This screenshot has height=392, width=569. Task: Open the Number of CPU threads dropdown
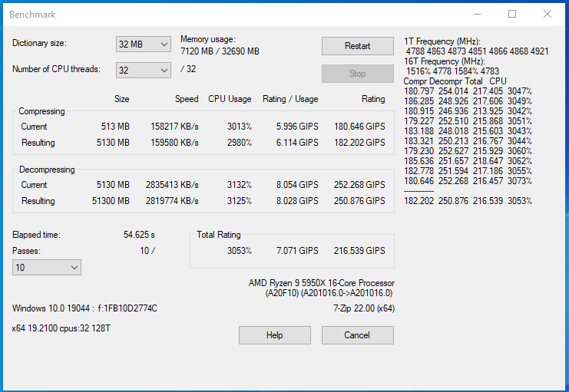(144, 70)
